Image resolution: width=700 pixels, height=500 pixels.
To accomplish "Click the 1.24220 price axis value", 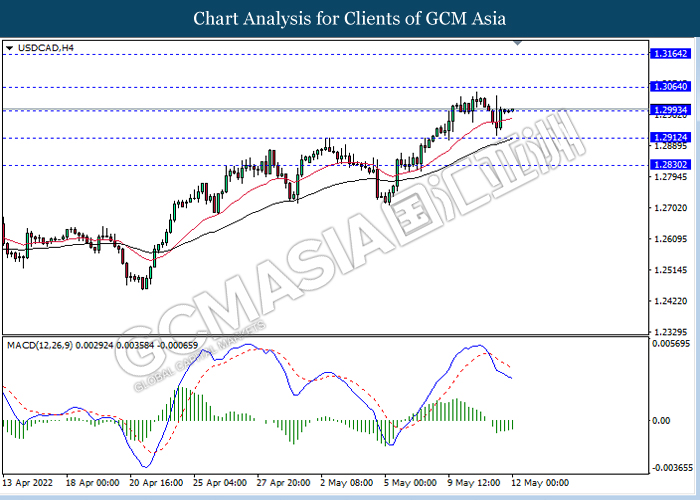I will pos(671,301).
